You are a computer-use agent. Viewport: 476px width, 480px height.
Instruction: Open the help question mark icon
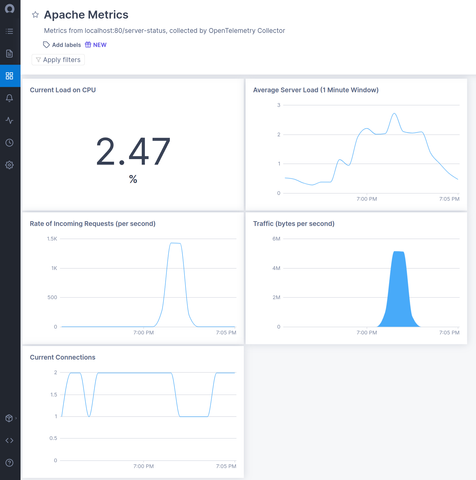click(x=9, y=463)
